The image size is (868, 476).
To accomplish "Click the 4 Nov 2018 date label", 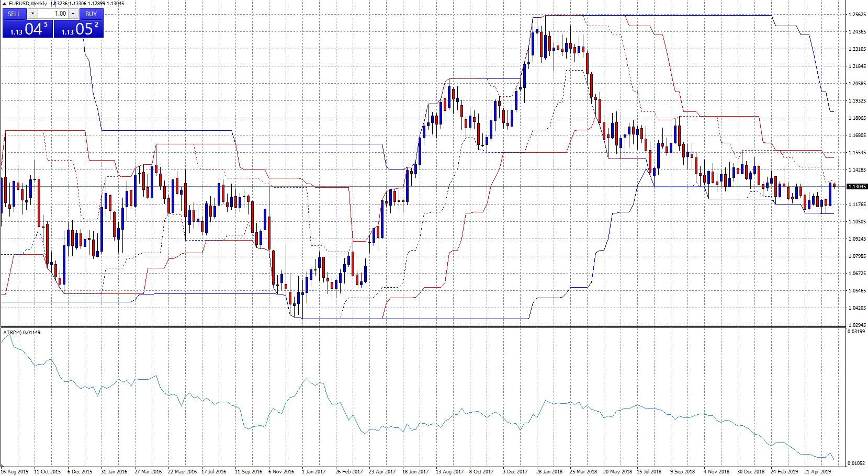I will pyautogui.click(x=717, y=472).
